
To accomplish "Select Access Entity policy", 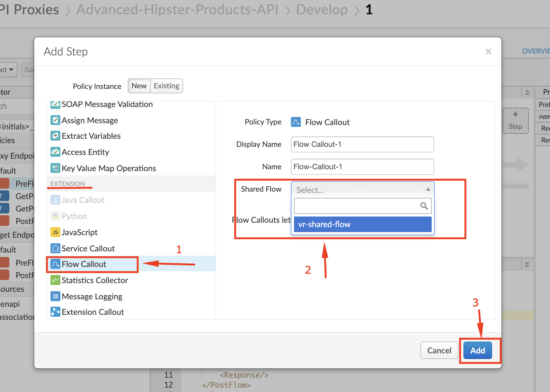I will click(x=85, y=152).
